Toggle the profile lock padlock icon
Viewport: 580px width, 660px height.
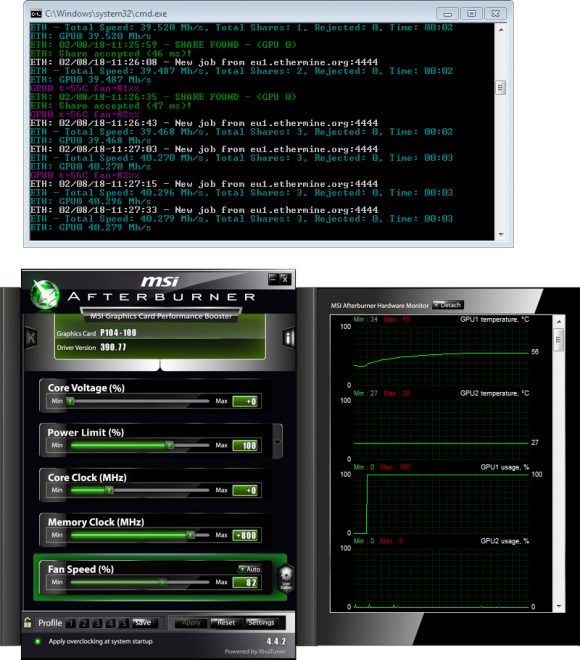point(28,623)
